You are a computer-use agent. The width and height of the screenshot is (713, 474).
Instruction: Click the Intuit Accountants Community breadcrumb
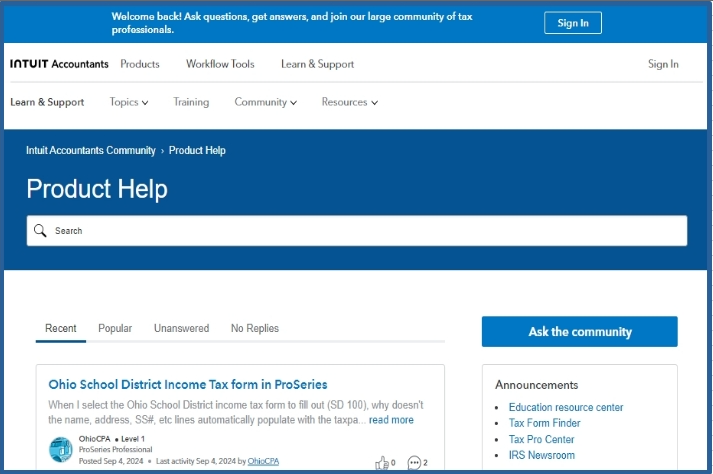point(90,151)
